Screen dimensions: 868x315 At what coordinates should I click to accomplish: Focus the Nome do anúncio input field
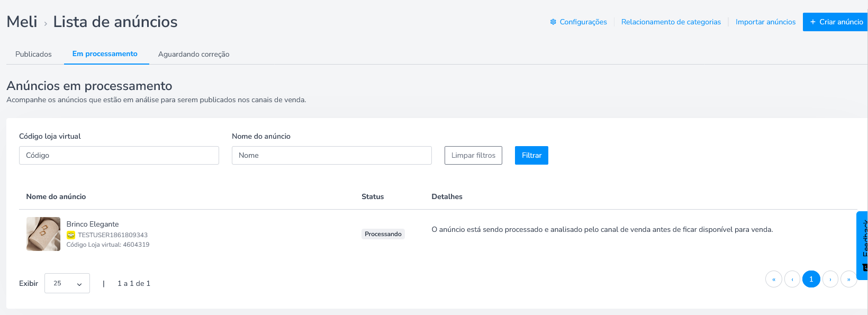332,155
